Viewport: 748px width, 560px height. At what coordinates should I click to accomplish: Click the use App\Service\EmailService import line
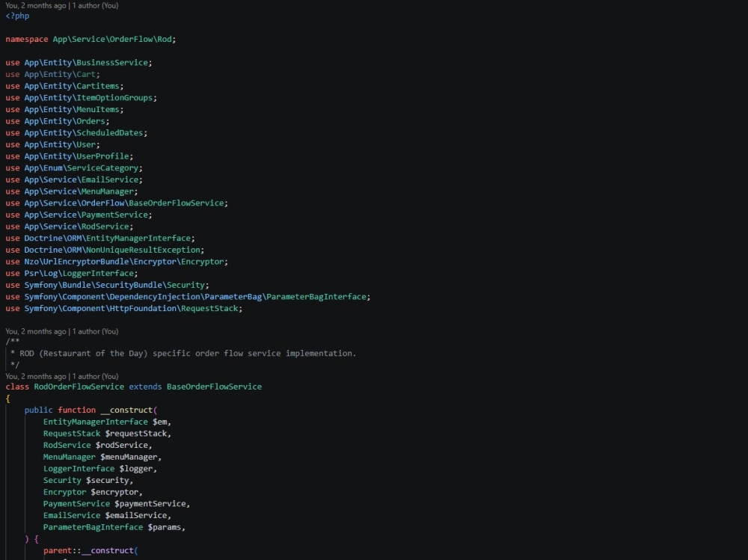pos(74,180)
